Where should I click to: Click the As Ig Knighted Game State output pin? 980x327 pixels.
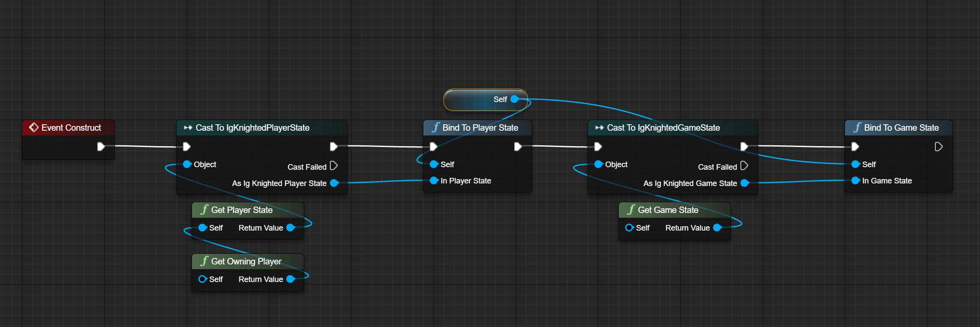[x=745, y=183]
